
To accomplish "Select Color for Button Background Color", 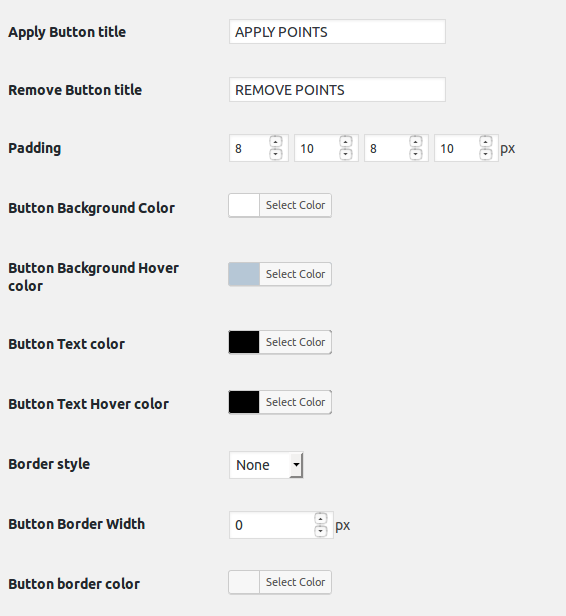I will 295,205.
